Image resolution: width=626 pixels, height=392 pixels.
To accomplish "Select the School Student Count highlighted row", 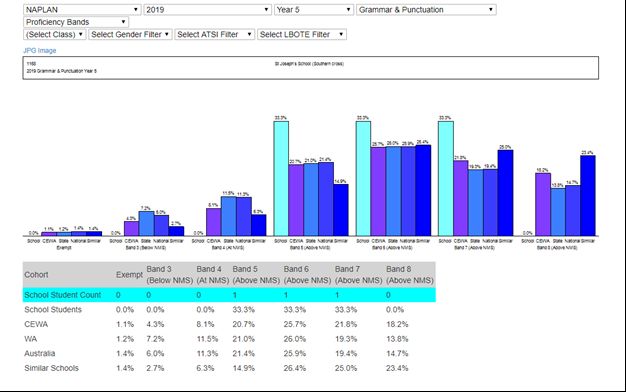I will [x=229, y=295].
